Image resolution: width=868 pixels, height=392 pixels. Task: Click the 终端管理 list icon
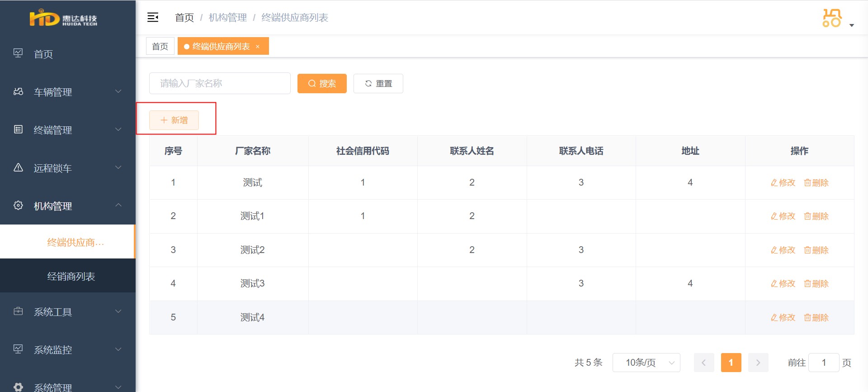pos(18,129)
